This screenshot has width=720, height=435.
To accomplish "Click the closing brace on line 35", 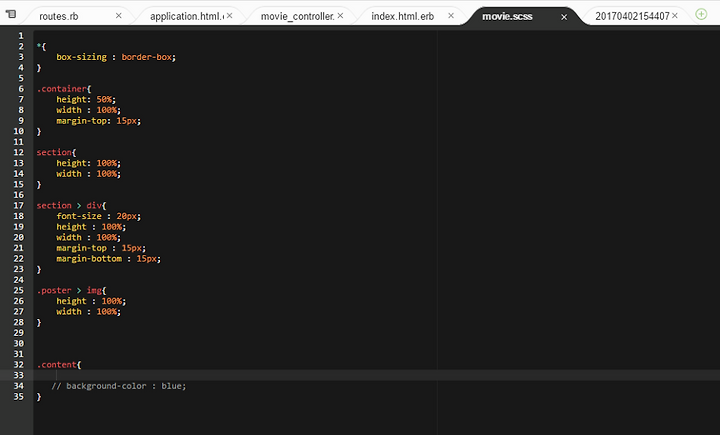I will coord(39,396).
